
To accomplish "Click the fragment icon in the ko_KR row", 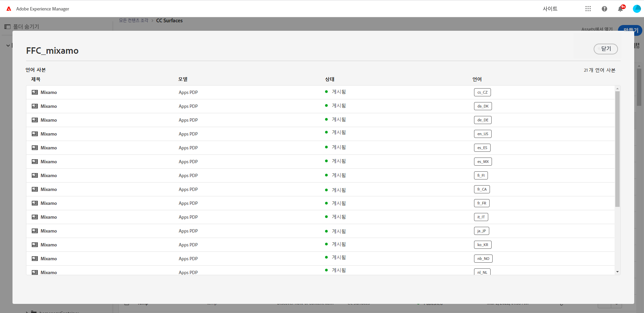I will pyautogui.click(x=35, y=245).
